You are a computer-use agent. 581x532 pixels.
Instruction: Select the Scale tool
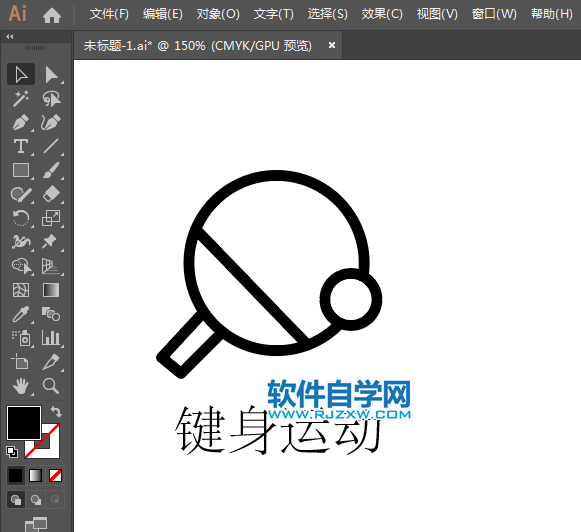51,218
